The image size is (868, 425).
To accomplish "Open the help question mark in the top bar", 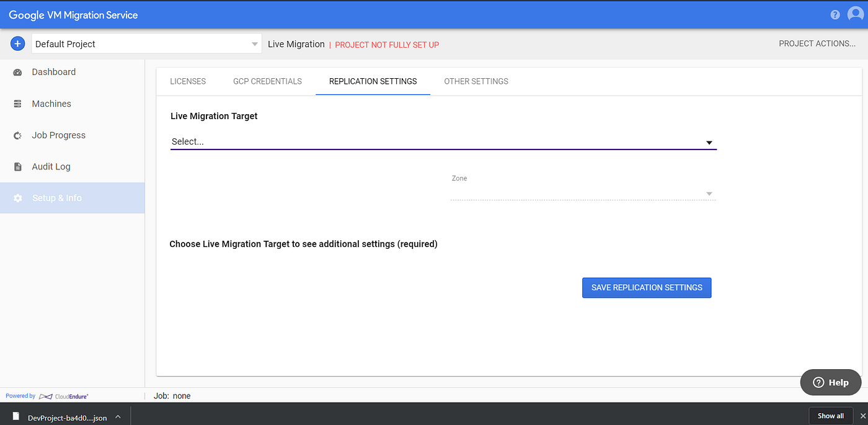I will [835, 14].
